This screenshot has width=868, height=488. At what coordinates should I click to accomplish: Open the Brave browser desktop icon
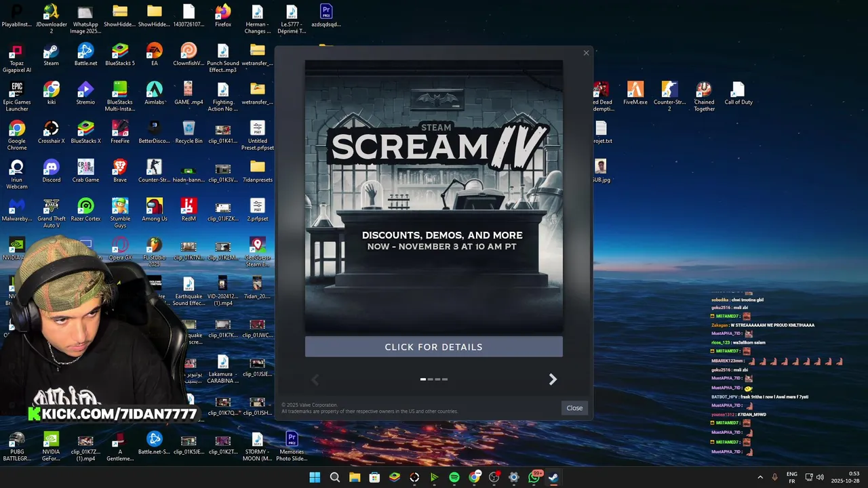pyautogui.click(x=120, y=172)
